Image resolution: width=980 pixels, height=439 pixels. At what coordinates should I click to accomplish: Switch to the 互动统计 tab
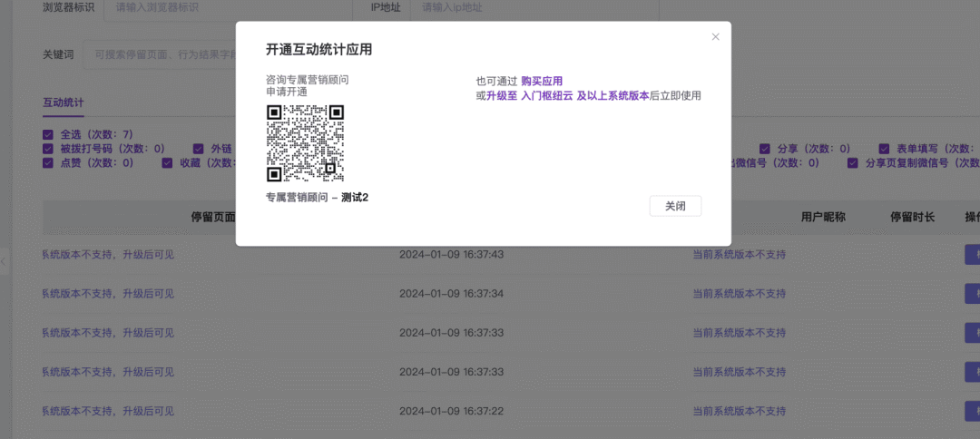(x=64, y=102)
